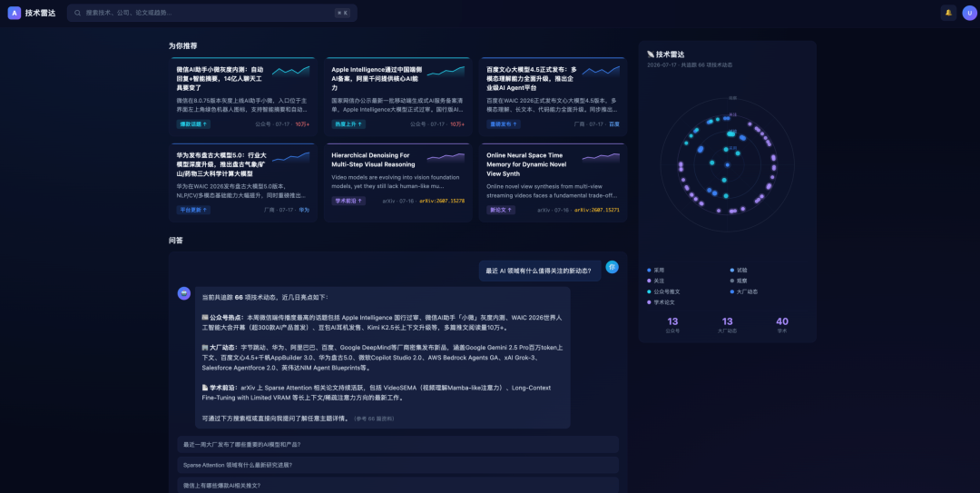This screenshot has width=980, height=493.
Task: Open the arXiv:2607.15278 link
Action: coord(442,202)
